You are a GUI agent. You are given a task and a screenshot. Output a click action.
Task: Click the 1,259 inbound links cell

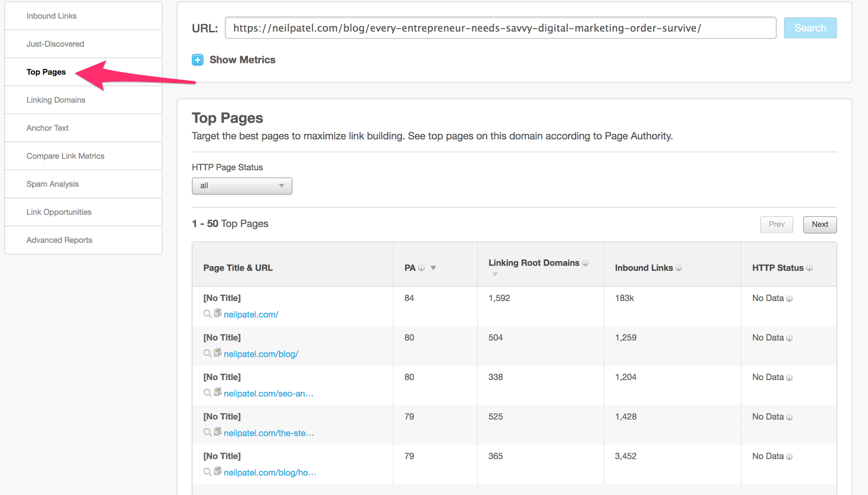pos(626,338)
